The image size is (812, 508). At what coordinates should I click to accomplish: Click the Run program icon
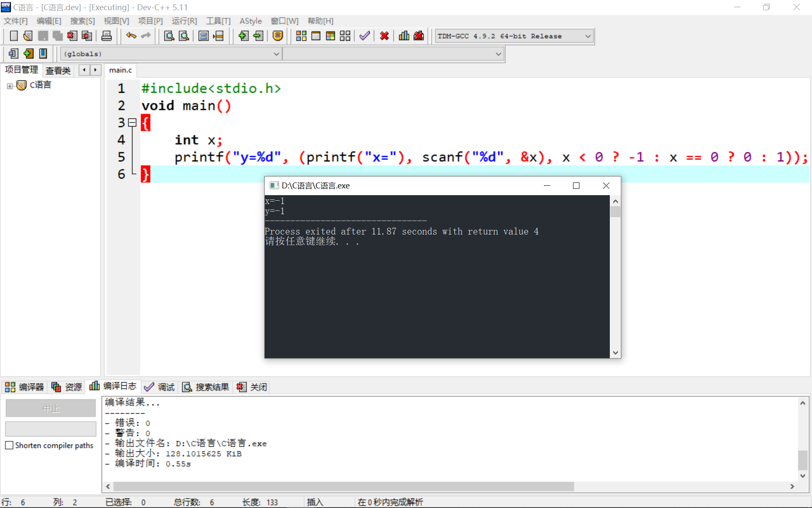pyautogui.click(x=316, y=36)
